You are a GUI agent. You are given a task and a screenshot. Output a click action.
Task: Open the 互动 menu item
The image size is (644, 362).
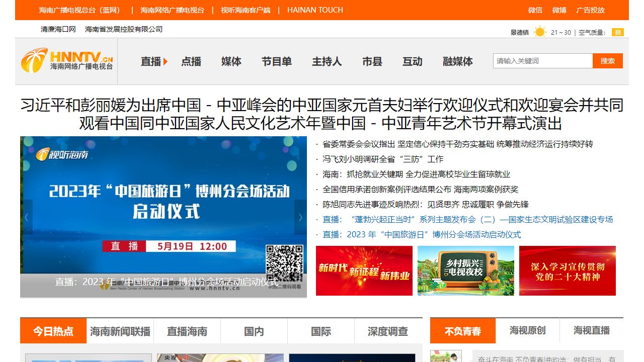413,61
